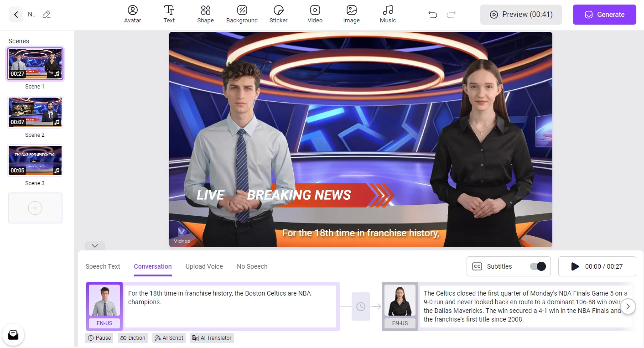Viewport: 644px width, 348px height.
Task: Open the Music tool
Action: click(x=388, y=14)
